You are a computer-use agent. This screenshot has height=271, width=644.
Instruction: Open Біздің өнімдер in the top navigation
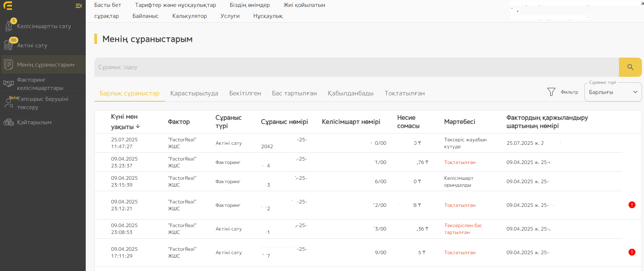tap(250, 5)
